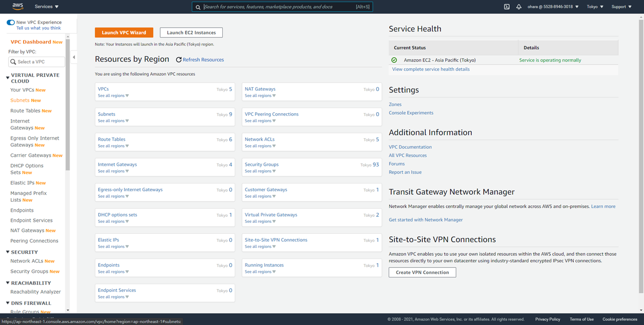
Task: Open the Support dropdown menu
Action: [x=621, y=7]
